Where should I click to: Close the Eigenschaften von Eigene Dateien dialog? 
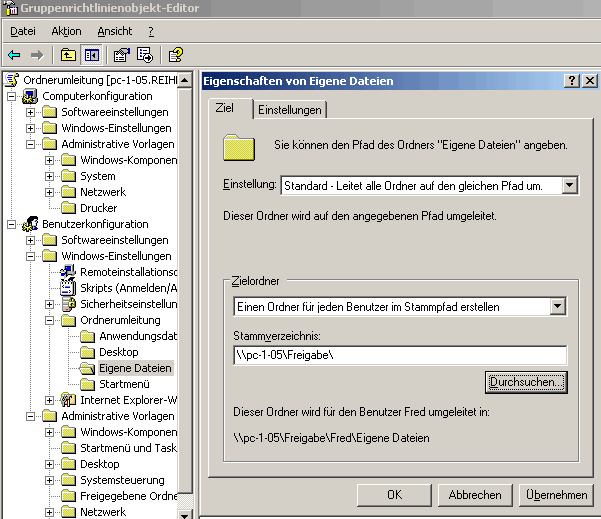coord(590,81)
